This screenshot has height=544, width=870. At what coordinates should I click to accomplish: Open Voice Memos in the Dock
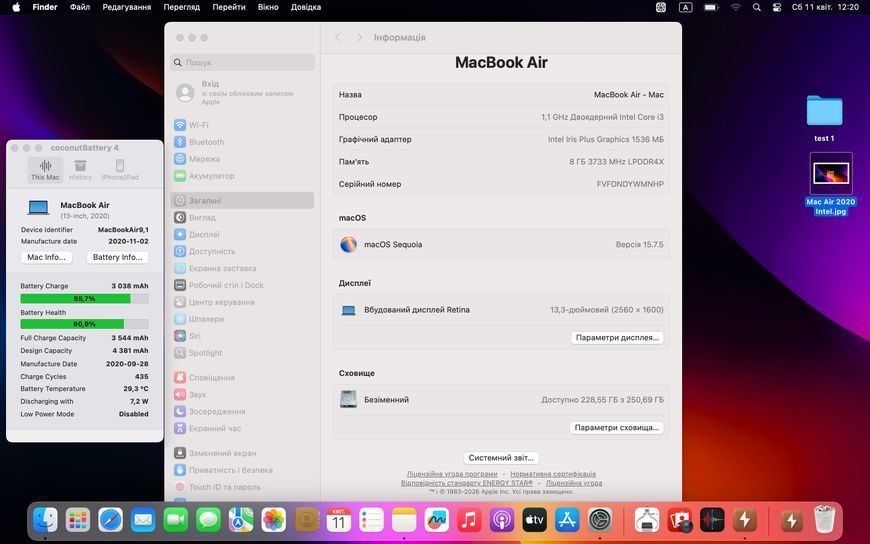pos(712,520)
